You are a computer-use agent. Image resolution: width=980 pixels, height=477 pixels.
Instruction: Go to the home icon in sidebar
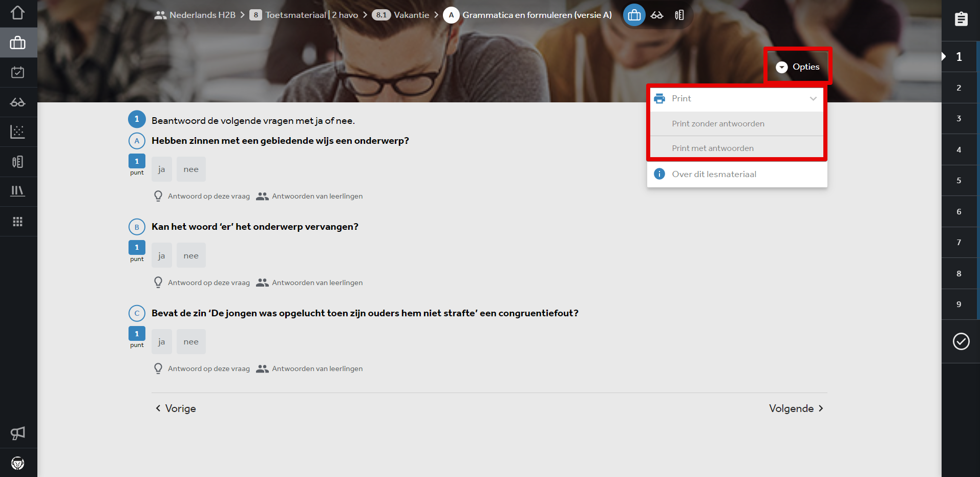pyautogui.click(x=17, y=13)
